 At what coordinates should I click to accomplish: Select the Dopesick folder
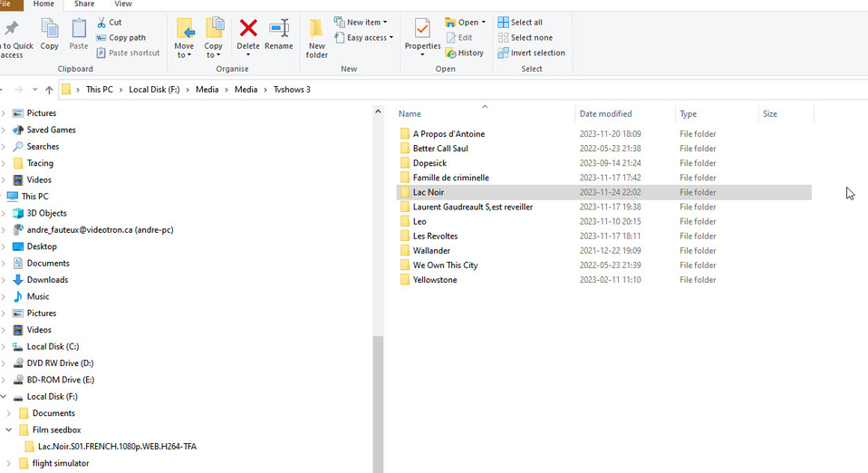(429, 163)
